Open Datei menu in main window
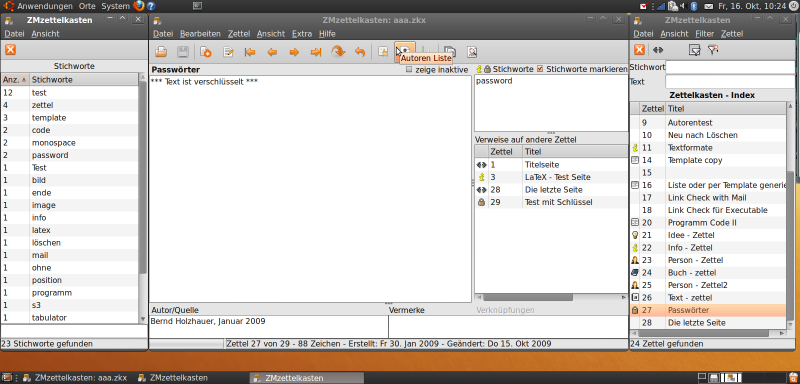The height and width of the screenshot is (384, 800). (x=163, y=34)
